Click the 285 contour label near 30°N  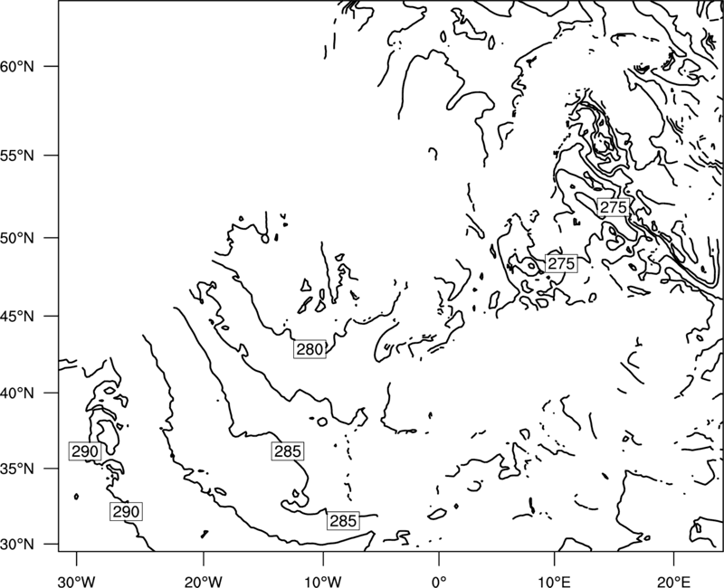coord(343,521)
